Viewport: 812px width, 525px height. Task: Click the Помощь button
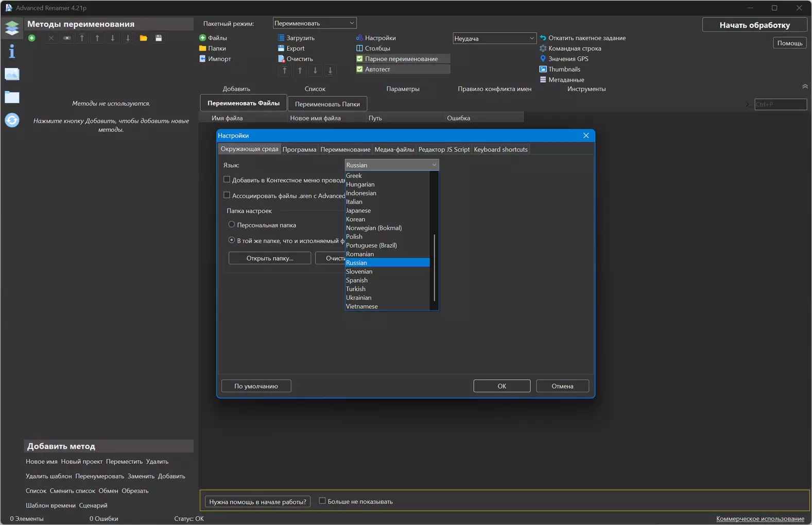pos(789,43)
